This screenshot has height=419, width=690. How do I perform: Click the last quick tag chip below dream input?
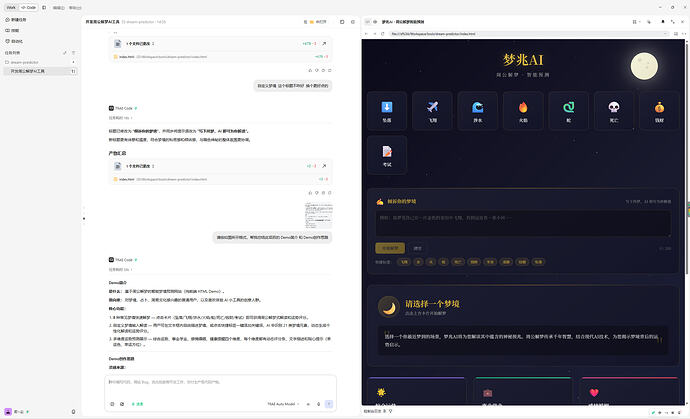(x=538, y=262)
